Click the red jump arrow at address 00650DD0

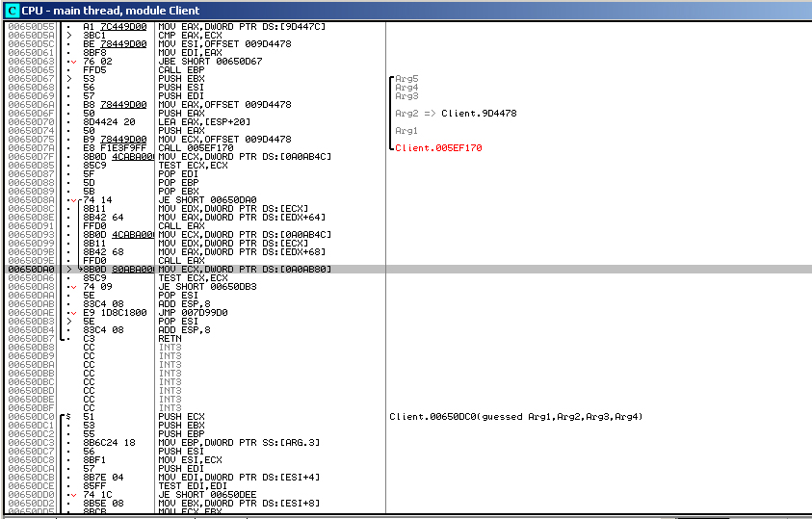pos(72,494)
